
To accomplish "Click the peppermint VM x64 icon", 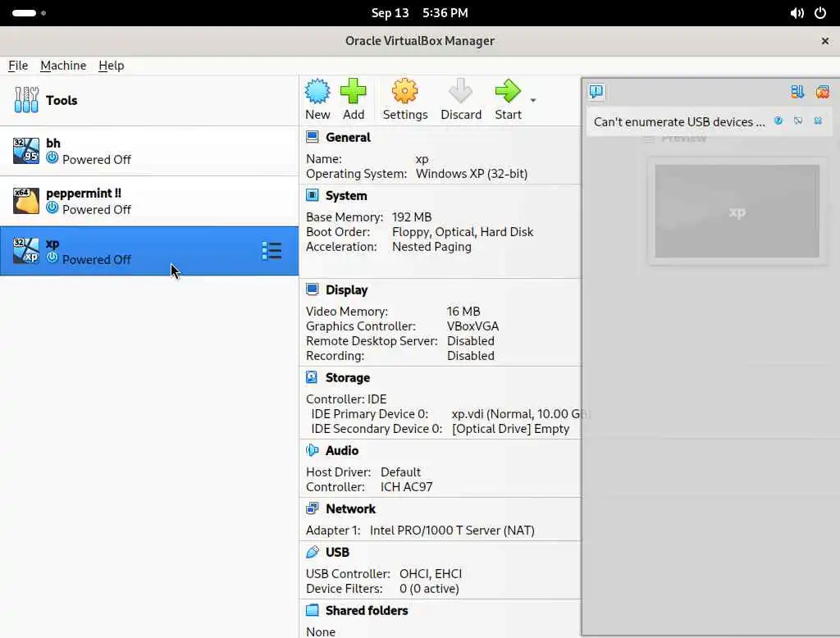I will tap(26, 200).
